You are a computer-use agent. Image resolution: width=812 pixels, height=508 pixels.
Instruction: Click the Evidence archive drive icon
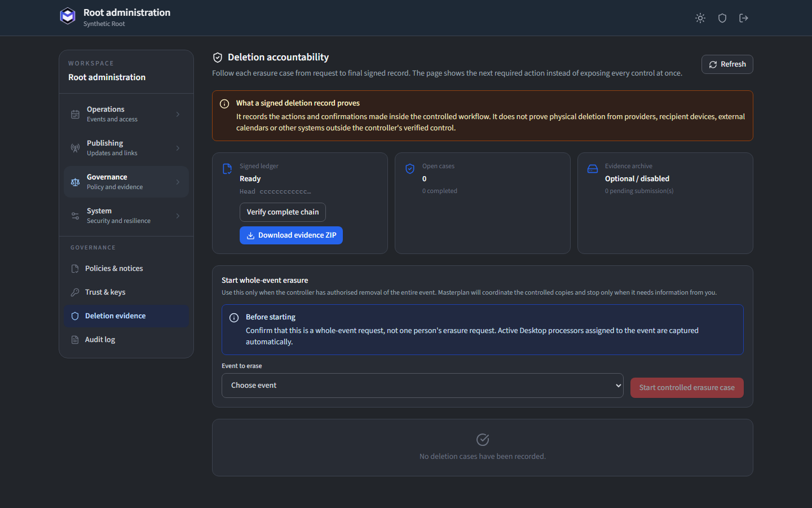coord(593,169)
